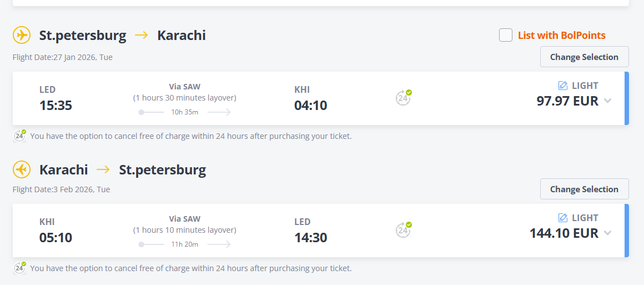
Task: Click the St.petersburg to Karachi plane icon
Action: click(22, 36)
